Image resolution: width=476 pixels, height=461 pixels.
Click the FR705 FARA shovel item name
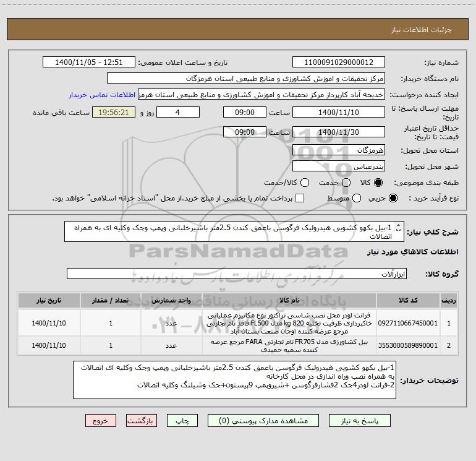(289, 346)
